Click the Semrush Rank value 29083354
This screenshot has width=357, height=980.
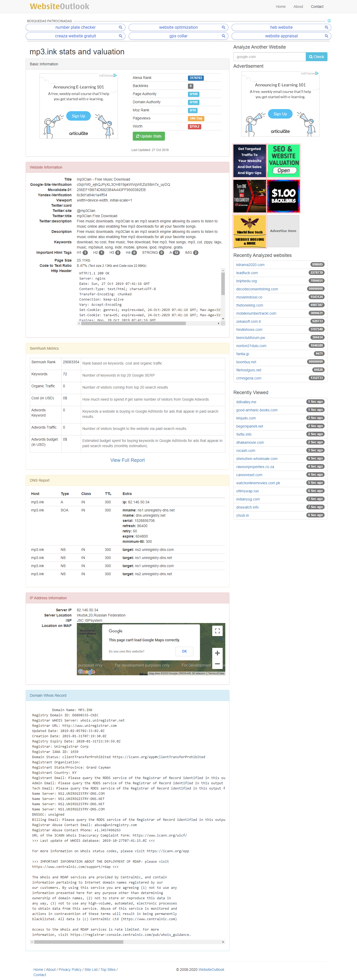click(71, 362)
